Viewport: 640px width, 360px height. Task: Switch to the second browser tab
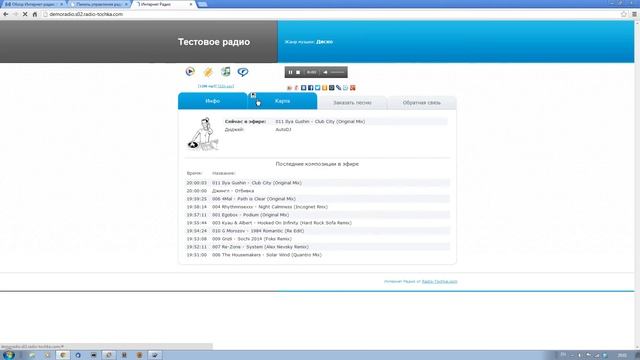click(x=98, y=4)
